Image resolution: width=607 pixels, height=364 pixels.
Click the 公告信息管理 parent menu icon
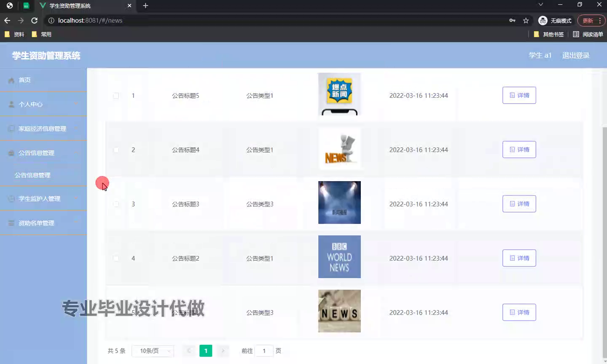[x=11, y=153]
